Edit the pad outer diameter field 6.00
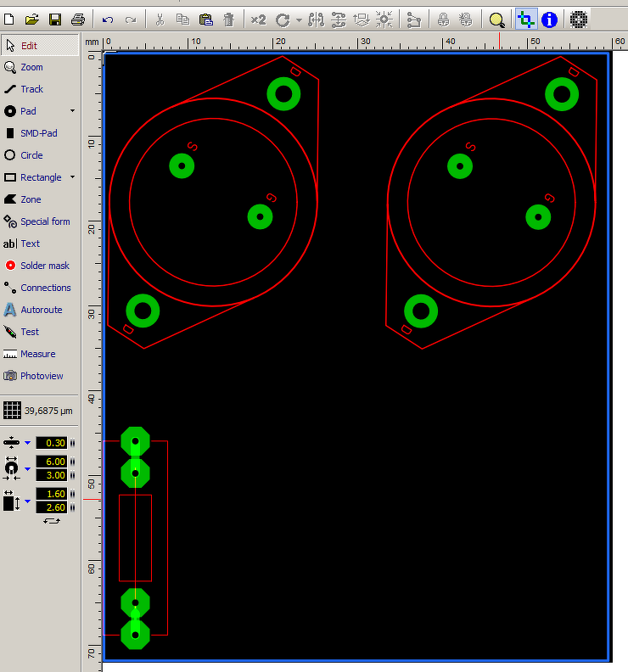This screenshot has width=628, height=672. (x=52, y=462)
